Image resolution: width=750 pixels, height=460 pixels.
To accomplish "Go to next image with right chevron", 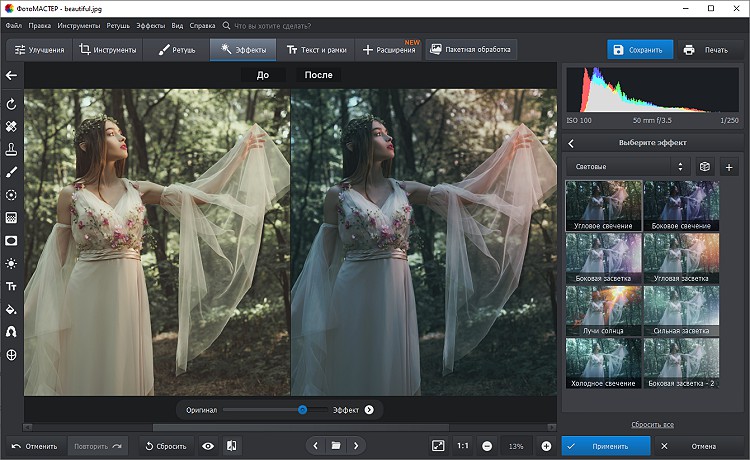I will [x=356, y=446].
